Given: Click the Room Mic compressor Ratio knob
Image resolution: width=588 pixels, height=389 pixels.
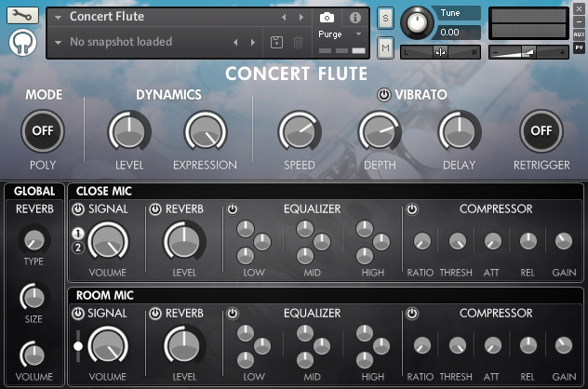Looking at the screenshot, I should click(x=421, y=345).
